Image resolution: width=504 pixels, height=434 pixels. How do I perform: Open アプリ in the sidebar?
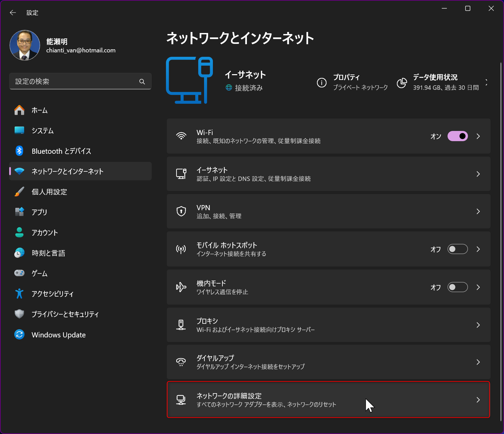(x=80, y=212)
